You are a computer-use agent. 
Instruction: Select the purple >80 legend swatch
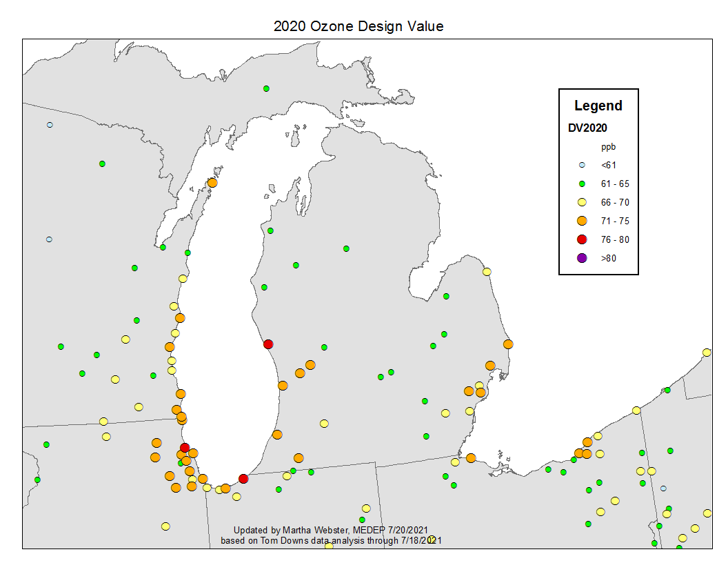click(582, 258)
